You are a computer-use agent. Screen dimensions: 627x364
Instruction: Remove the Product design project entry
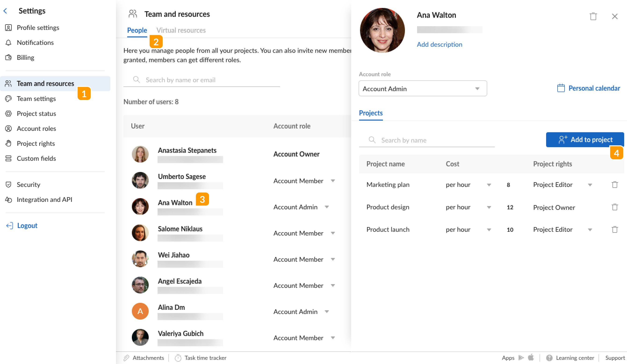pyautogui.click(x=615, y=207)
